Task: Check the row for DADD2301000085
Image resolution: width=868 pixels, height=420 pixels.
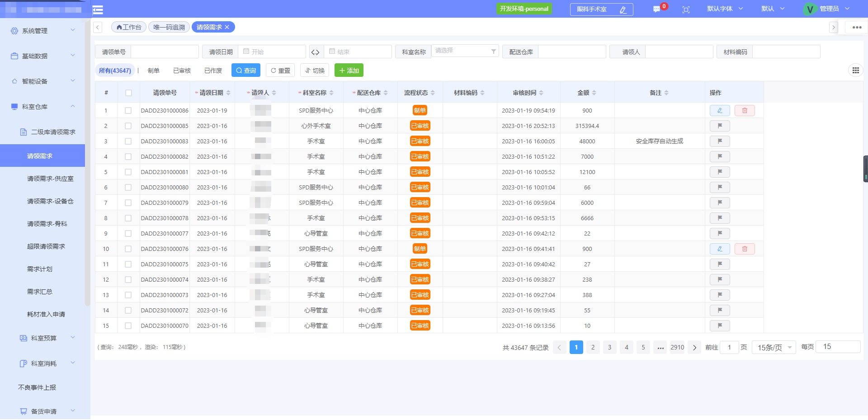Action: (128, 126)
